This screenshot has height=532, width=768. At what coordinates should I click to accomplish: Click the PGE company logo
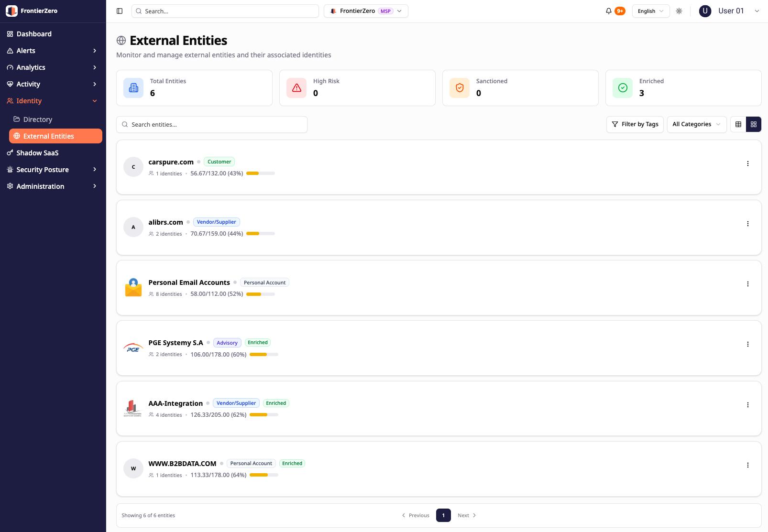click(x=133, y=348)
